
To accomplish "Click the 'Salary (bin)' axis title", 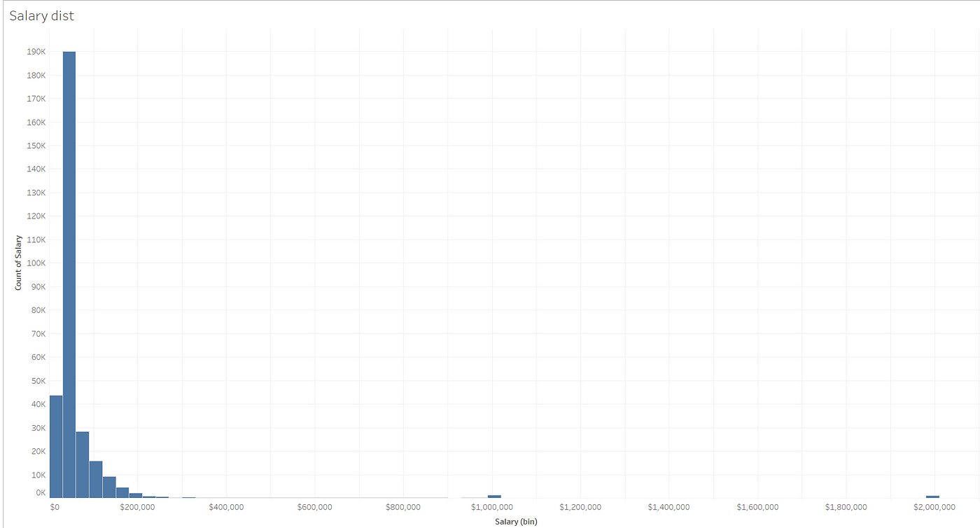I will point(516,521).
